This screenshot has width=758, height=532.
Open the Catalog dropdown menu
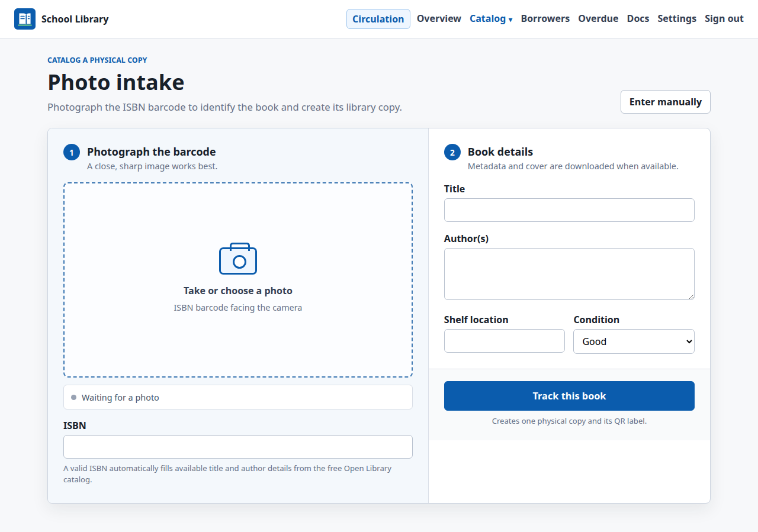[x=491, y=18]
